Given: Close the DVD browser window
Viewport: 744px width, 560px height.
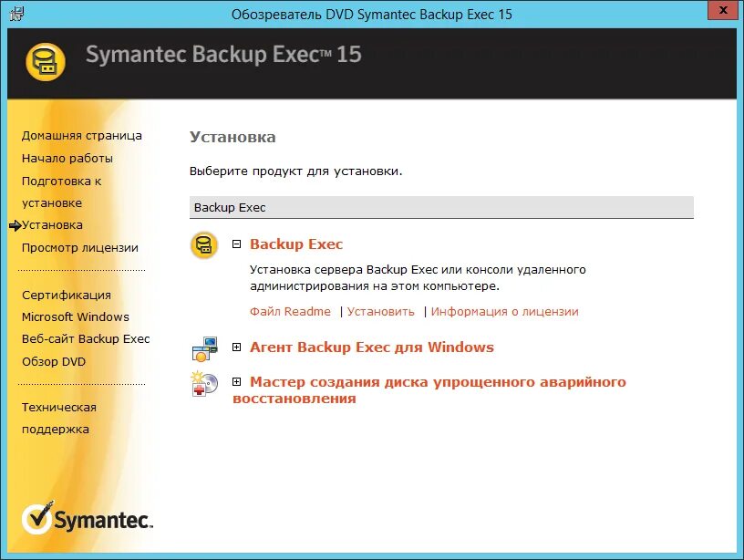Looking at the screenshot, I should (x=723, y=10).
